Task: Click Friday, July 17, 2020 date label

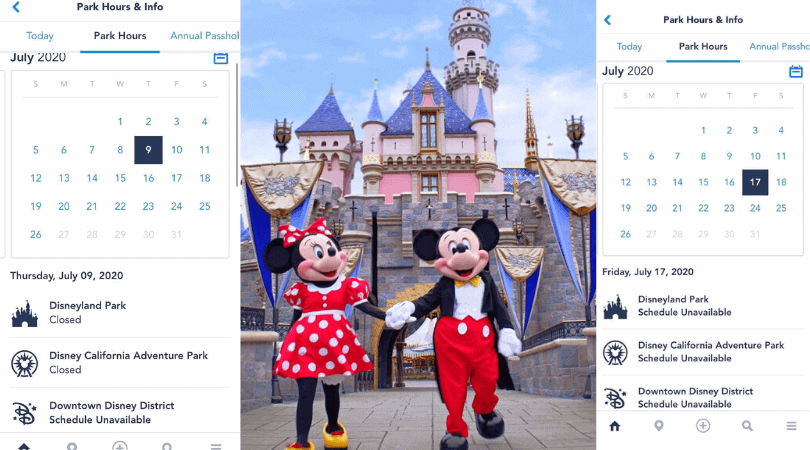Action: pos(648,272)
